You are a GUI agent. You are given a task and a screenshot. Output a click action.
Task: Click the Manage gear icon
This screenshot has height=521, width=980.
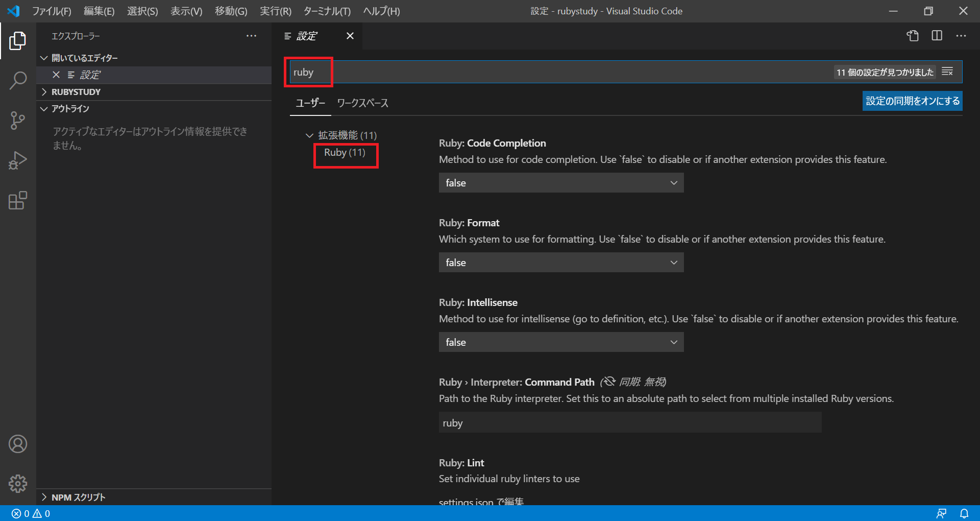18,483
